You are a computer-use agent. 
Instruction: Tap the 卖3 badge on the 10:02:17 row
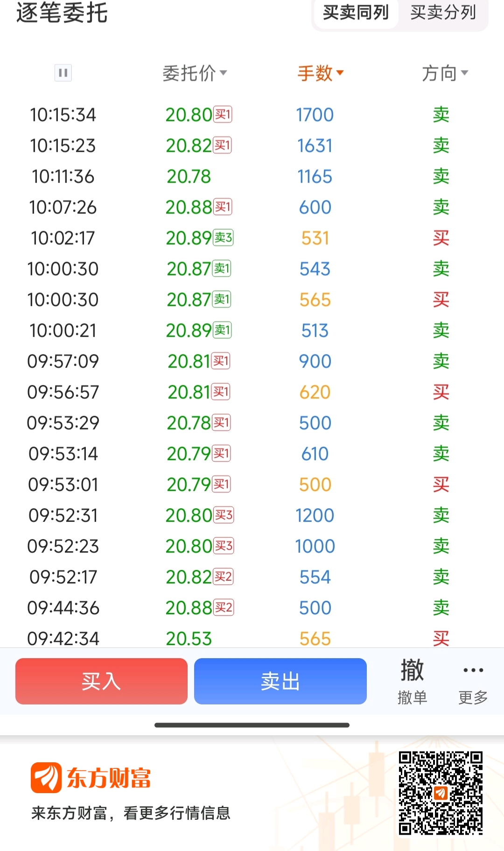click(223, 238)
